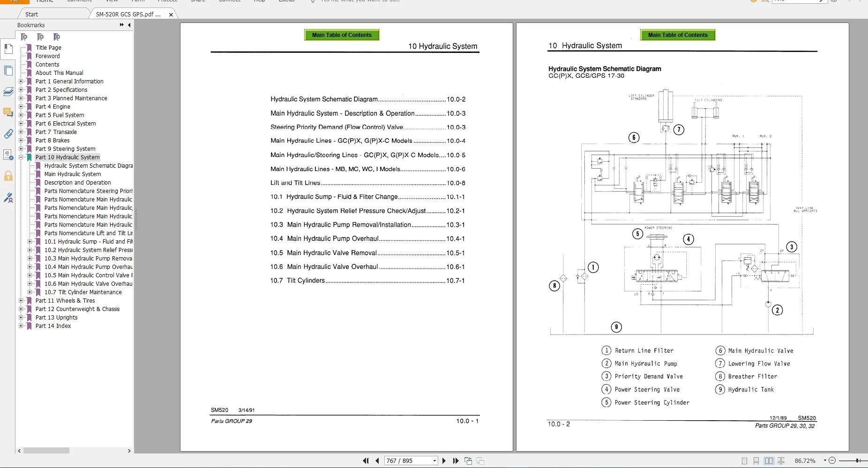
Task: Click the delete bookmark icon
Action: click(x=24, y=37)
